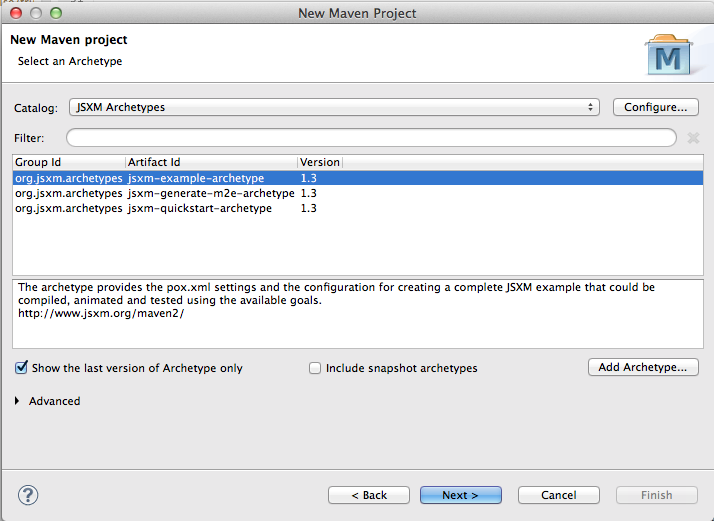Screen dimensions: 714x521
Task: Select jsxm-generate-m2e-archetype row
Action: pos(210,193)
